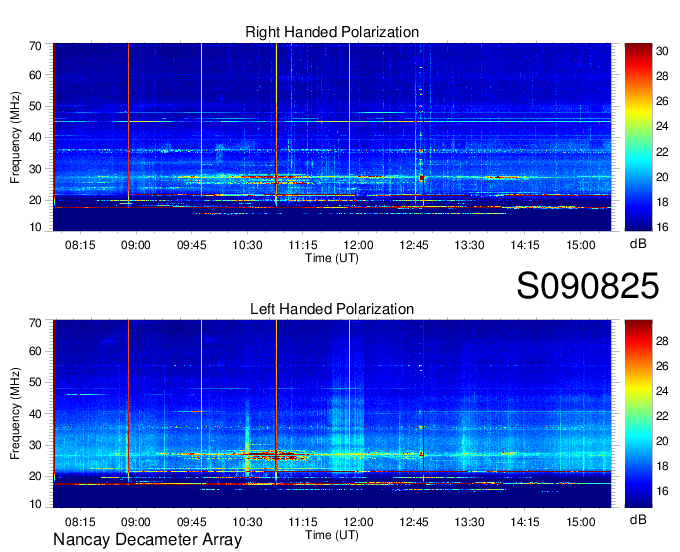Image resolution: width=680 pixels, height=552 pixels.
Task: Click the 16 dB value on lower colorbar
Action: (662, 491)
